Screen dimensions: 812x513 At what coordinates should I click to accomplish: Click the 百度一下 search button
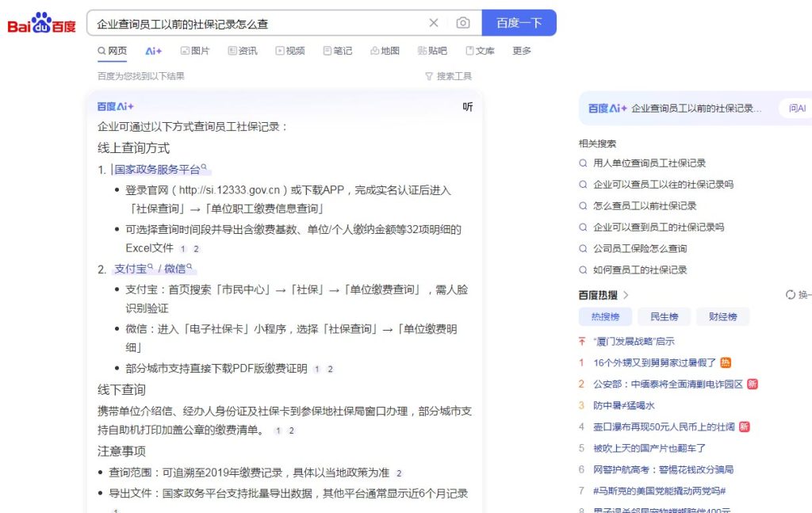pos(519,23)
